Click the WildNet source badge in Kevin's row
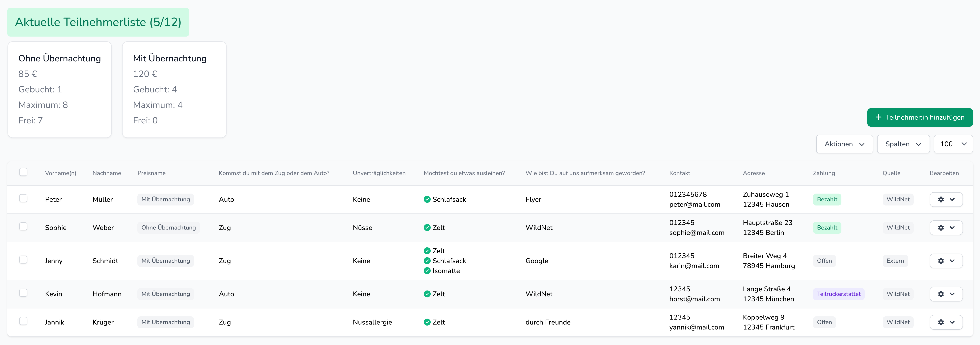 point(898,294)
